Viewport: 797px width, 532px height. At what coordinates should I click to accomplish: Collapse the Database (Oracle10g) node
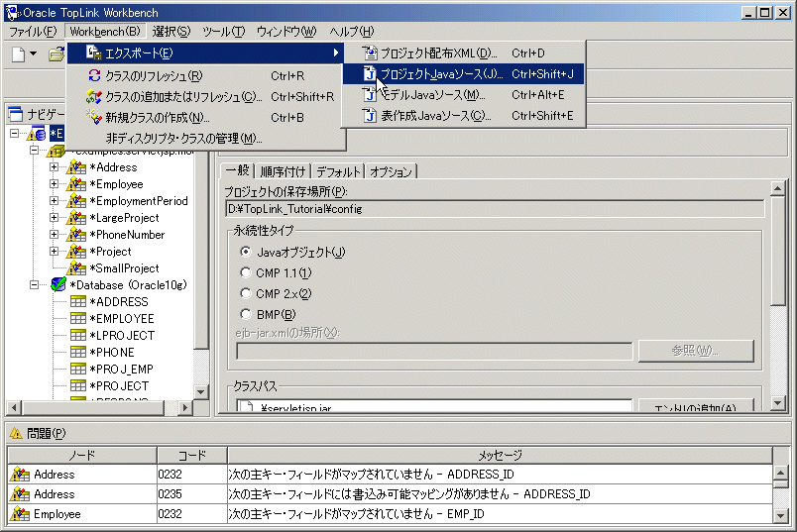34,284
